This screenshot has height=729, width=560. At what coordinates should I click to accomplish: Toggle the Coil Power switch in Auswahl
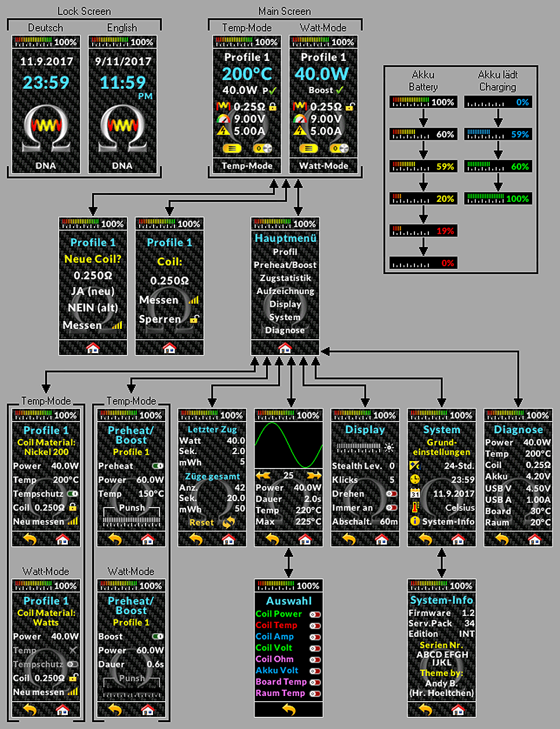click(315, 614)
